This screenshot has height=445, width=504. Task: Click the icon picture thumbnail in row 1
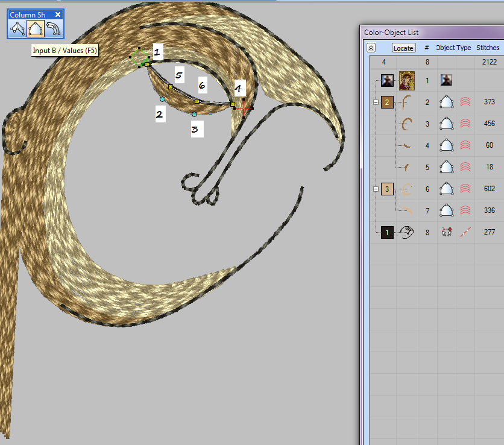[407, 80]
